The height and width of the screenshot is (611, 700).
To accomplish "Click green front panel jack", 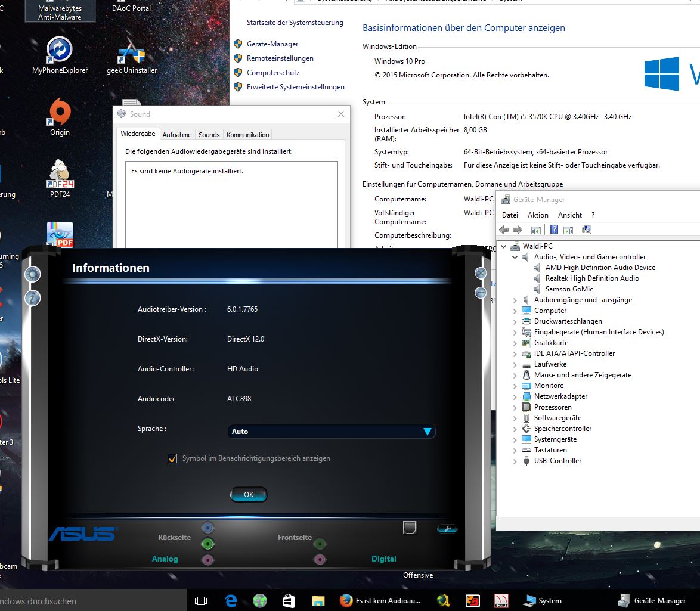I will [x=320, y=544].
